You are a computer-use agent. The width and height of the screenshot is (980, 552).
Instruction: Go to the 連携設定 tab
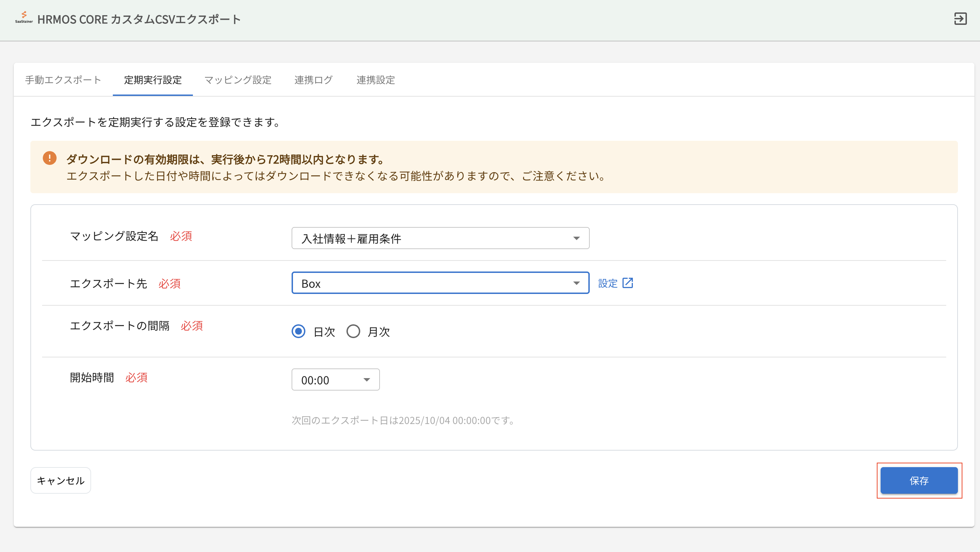click(375, 80)
